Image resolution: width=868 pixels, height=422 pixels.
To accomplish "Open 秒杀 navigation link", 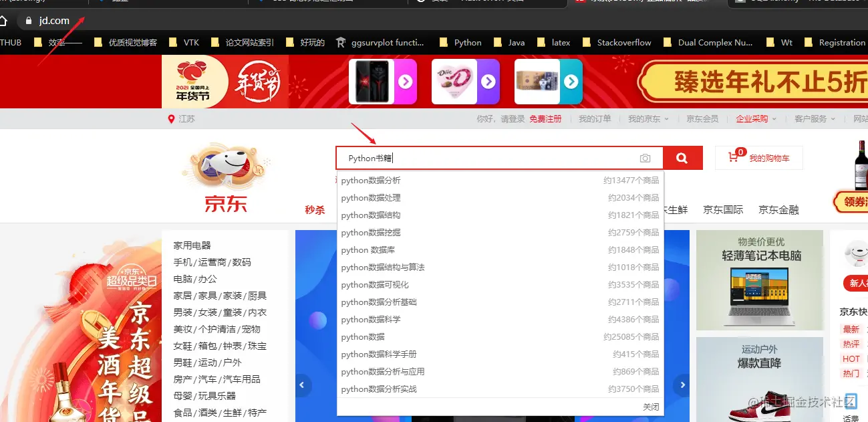I will pyautogui.click(x=315, y=210).
